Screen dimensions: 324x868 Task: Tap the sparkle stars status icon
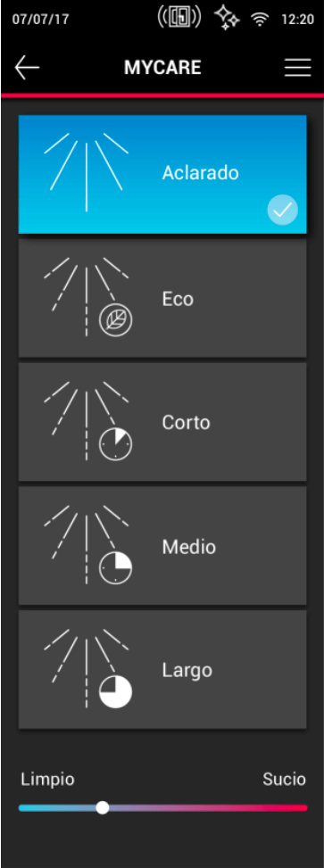click(227, 18)
